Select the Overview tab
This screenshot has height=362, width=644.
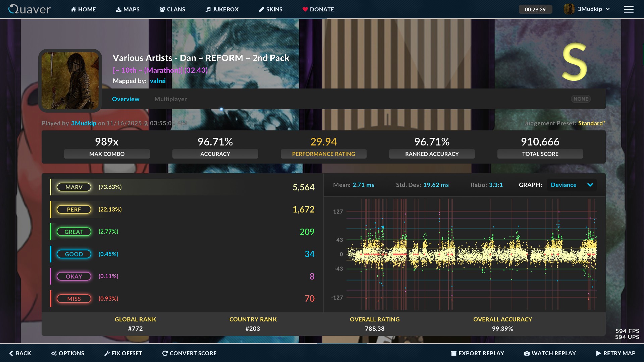pos(125,99)
